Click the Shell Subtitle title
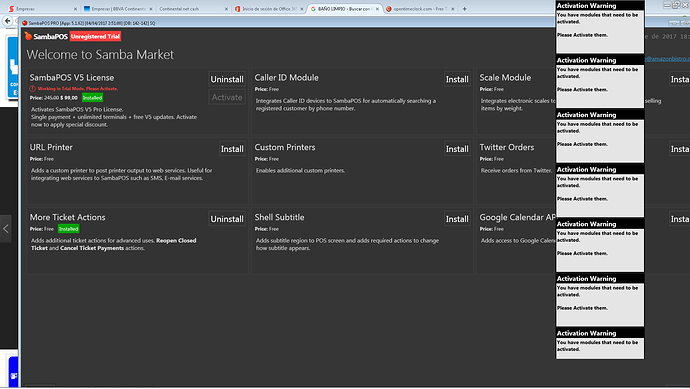This screenshot has height=389, width=690. 279,217
